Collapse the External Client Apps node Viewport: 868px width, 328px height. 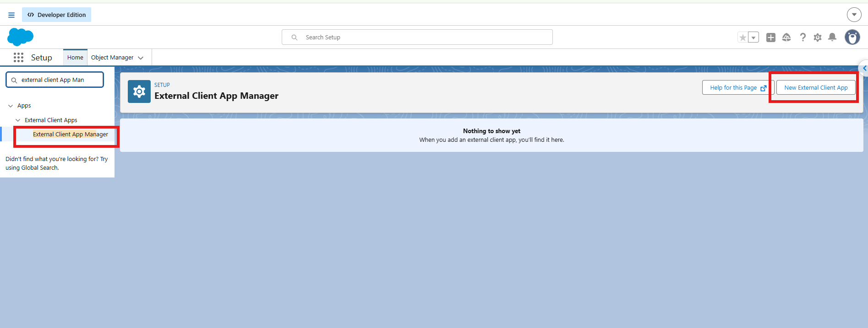point(18,120)
